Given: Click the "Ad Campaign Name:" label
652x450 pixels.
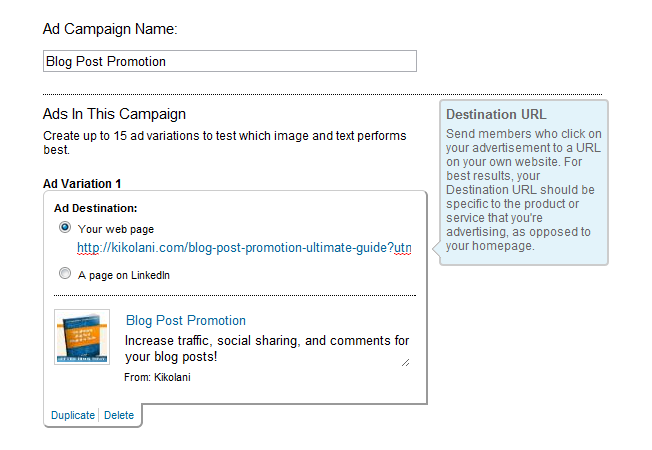Looking at the screenshot, I should [110, 29].
